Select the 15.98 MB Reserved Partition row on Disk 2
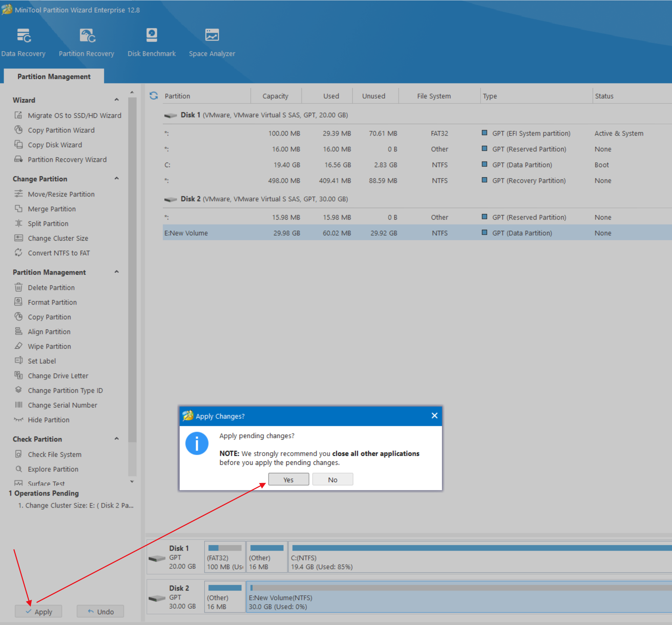Viewport: 672px width, 625px height. click(417, 217)
